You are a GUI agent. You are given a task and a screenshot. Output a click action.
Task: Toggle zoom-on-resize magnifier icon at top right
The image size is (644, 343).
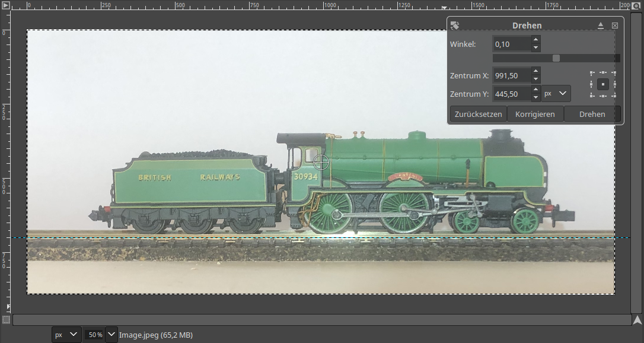point(637,5)
